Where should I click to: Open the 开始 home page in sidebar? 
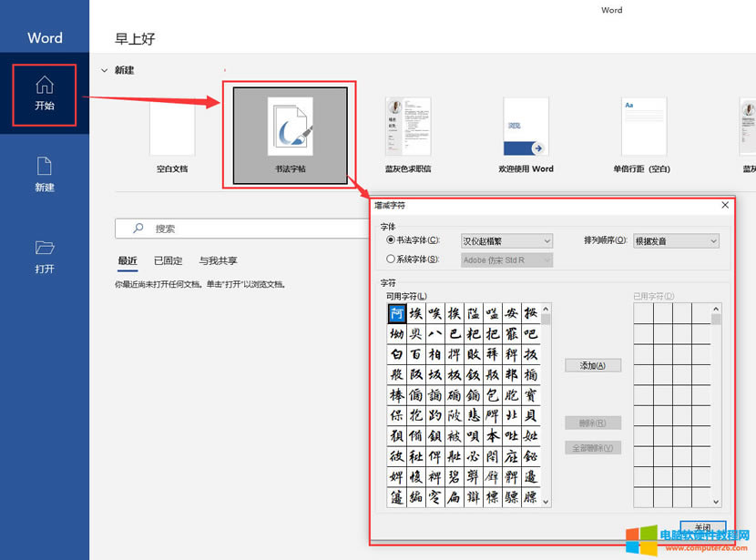(45, 95)
